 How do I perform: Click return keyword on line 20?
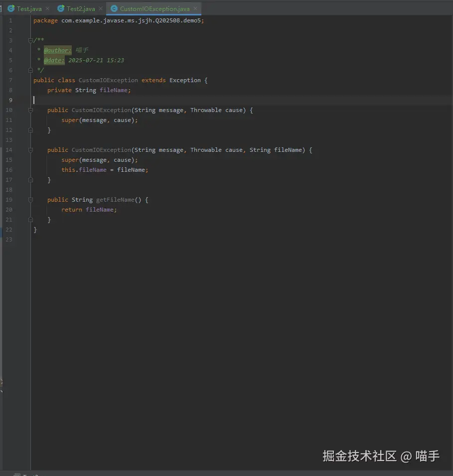click(72, 210)
